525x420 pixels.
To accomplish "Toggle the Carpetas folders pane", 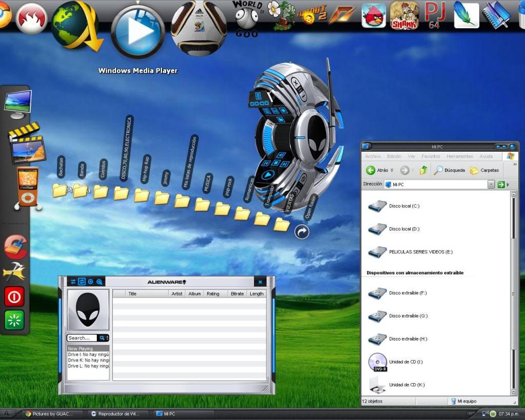I will pos(484,170).
